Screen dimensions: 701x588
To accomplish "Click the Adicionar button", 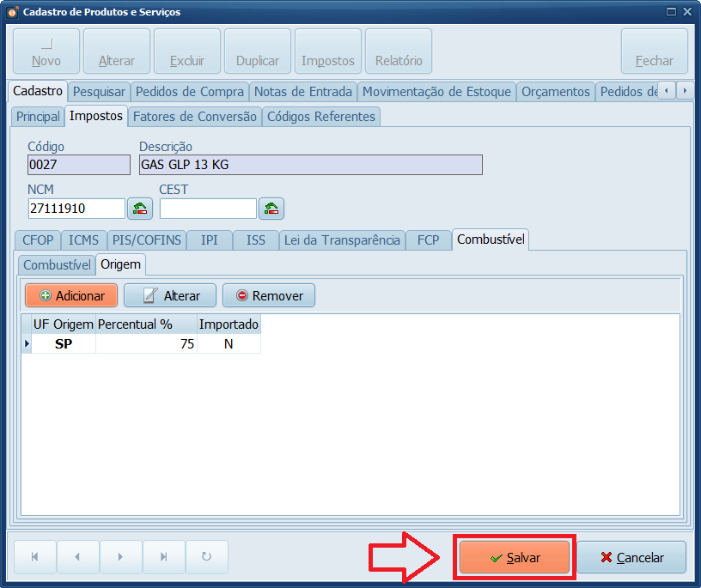I will click(71, 296).
